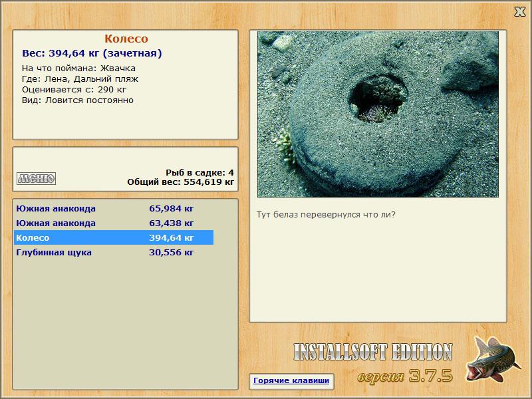The width and height of the screenshot is (532, 399).
Task: Click the Вид: Ловится постоянно line
Action: click(x=78, y=100)
